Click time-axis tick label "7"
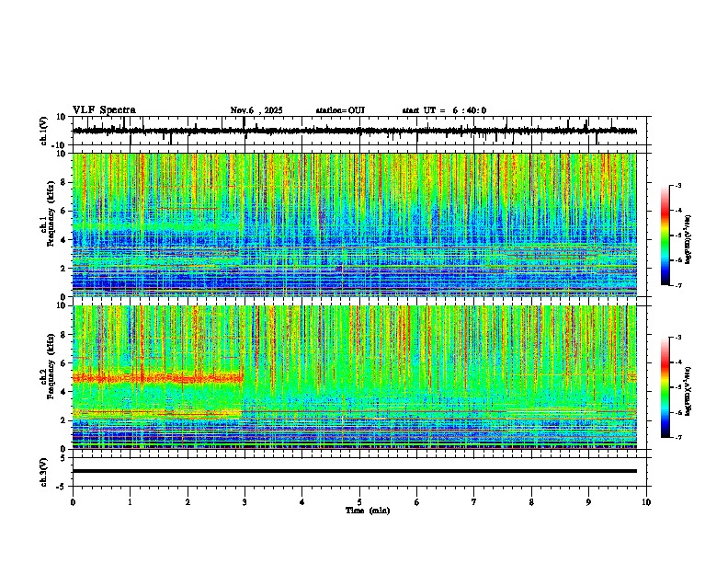This screenshot has height=563, width=728. pos(474,502)
